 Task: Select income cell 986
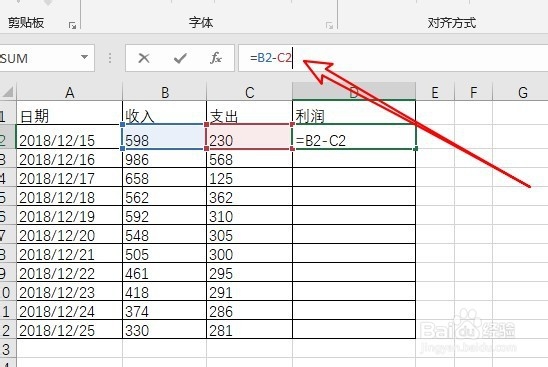tap(165, 158)
